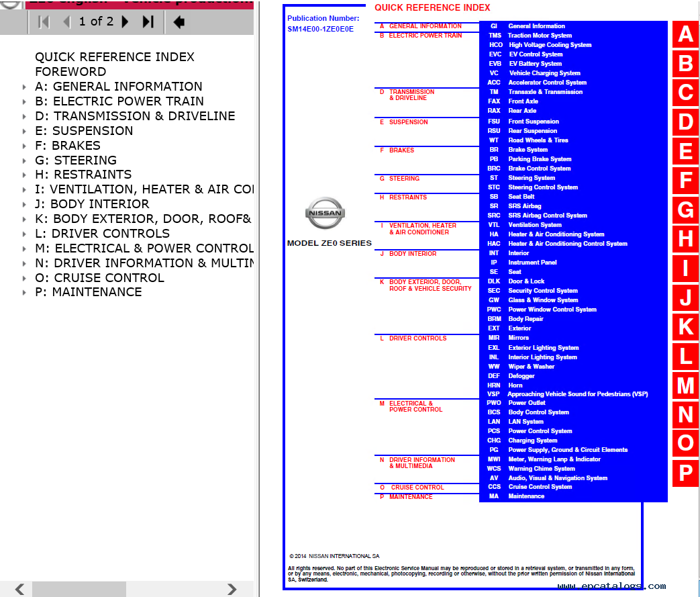Image resolution: width=700 pixels, height=597 pixels.
Task: Expand the B: ELECTRIC POWER TRAIN node
Action: [24, 101]
